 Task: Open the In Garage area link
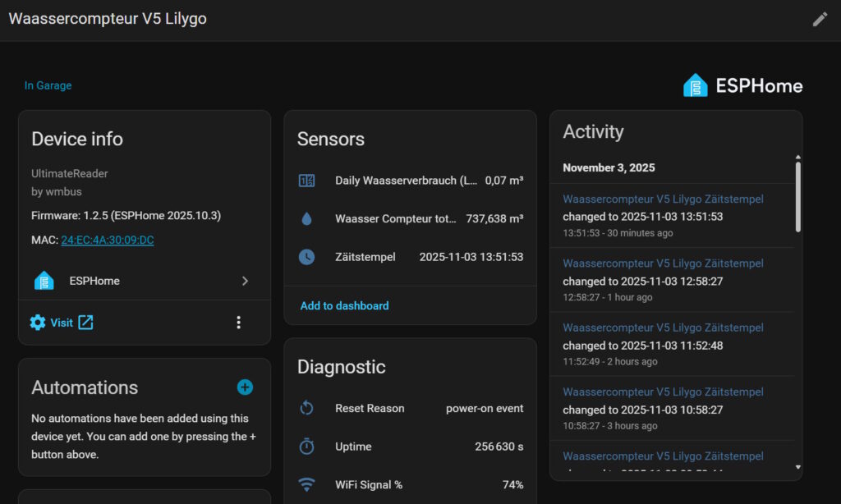(48, 85)
